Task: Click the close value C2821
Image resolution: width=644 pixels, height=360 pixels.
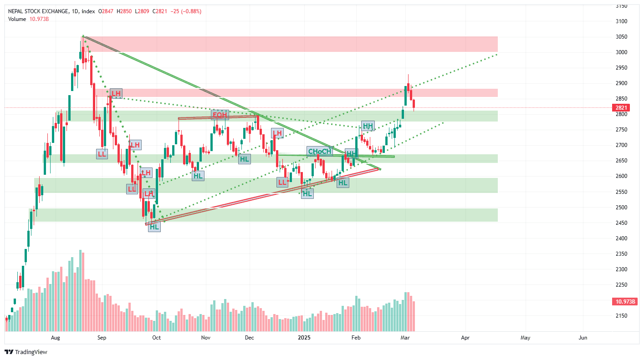Action: [160, 11]
